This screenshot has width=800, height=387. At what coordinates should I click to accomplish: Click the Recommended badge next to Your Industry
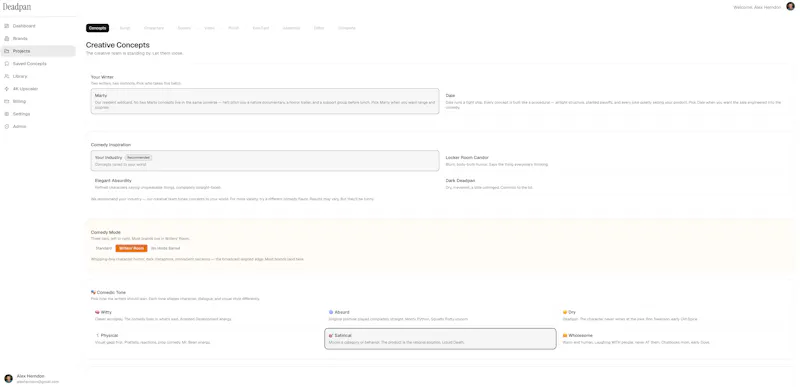[138, 158]
